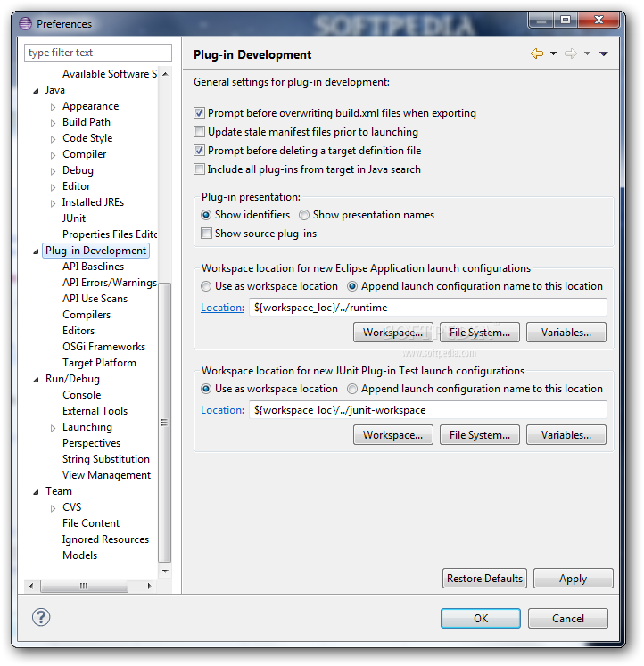Click the tree scroll down arrow
The width and height of the screenshot is (644, 666).
click(x=165, y=571)
